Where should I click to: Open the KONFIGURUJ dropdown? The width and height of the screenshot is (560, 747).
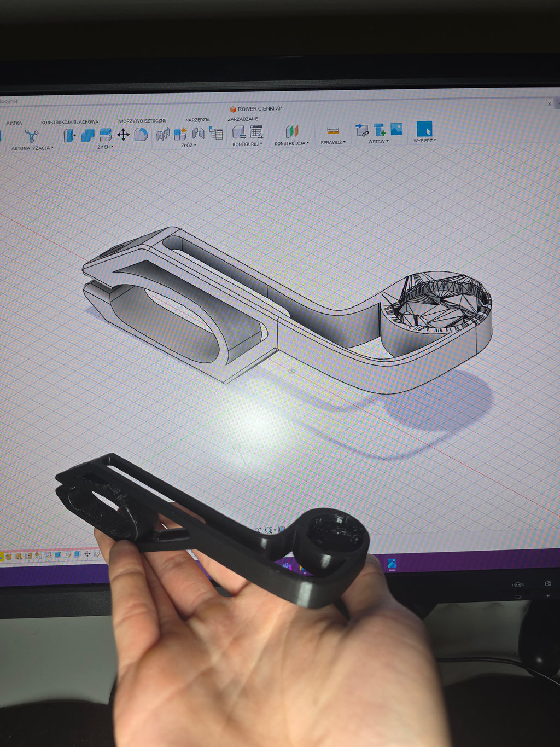(247, 144)
